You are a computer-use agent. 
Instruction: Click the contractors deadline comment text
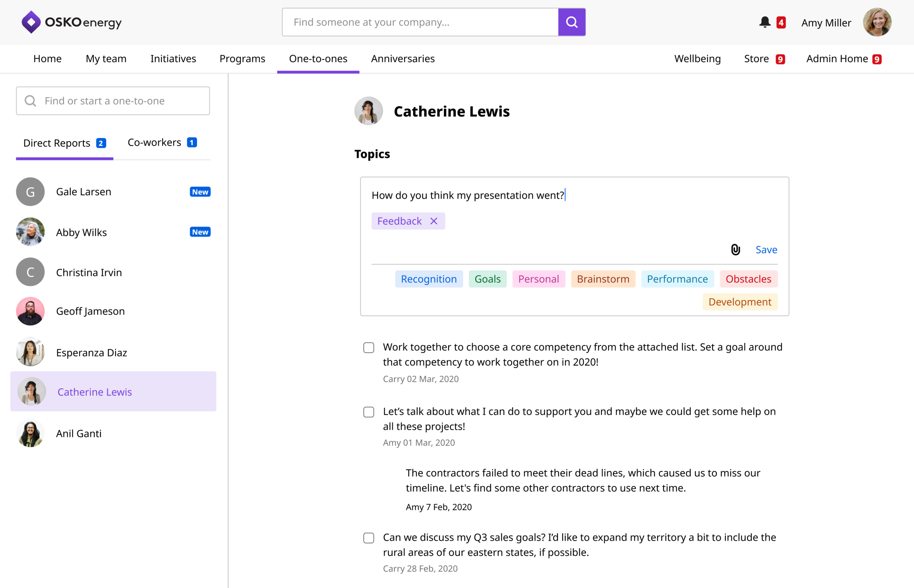583,480
